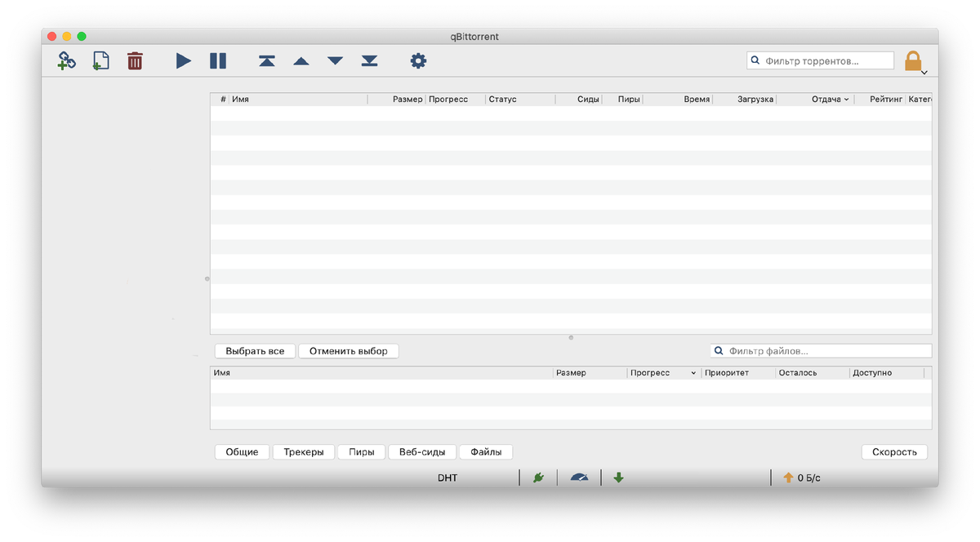Toggle the lock icon near torrent filter
The image size is (980, 542).
coord(914,60)
